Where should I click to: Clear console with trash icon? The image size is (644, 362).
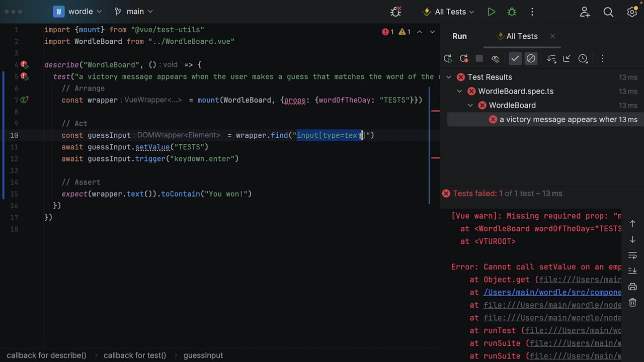coord(632,302)
